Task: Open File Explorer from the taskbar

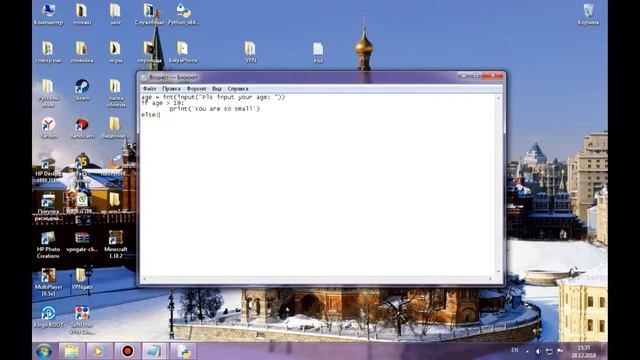Action: coord(72,351)
